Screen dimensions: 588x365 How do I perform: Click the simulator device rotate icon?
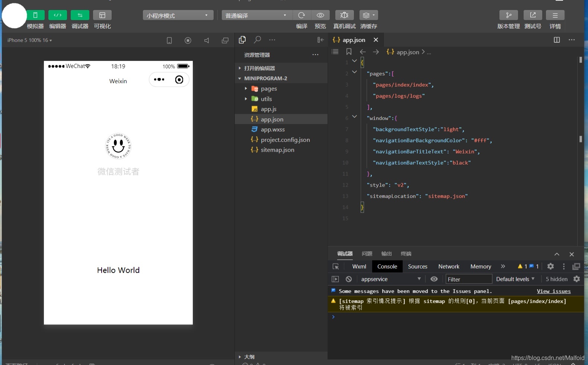coord(169,41)
